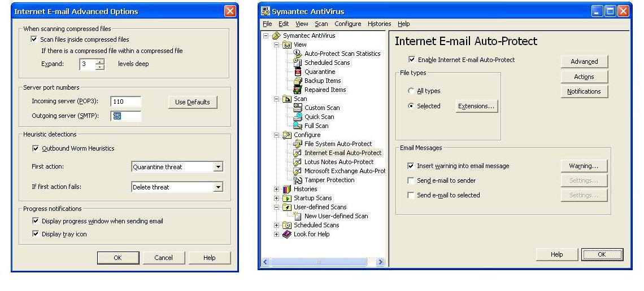Open the Advanced button in Symantec AntiVirus
The width and height of the screenshot is (644, 291).
584,61
